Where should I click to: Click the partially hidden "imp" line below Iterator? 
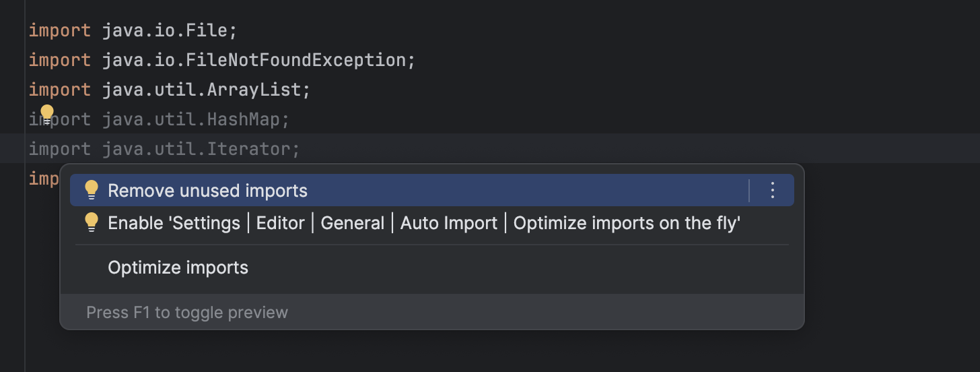click(44, 178)
